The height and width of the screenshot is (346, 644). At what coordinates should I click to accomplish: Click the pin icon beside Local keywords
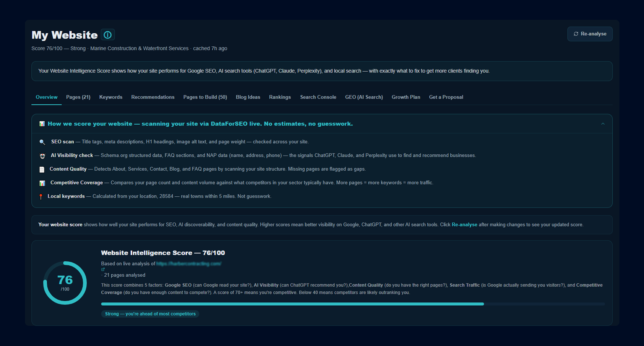41,197
